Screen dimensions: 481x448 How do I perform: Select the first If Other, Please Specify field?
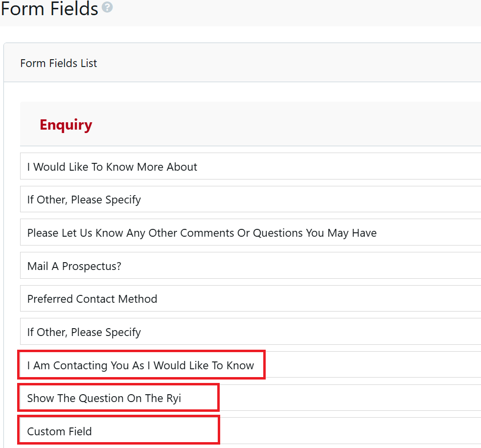click(84, 200)
